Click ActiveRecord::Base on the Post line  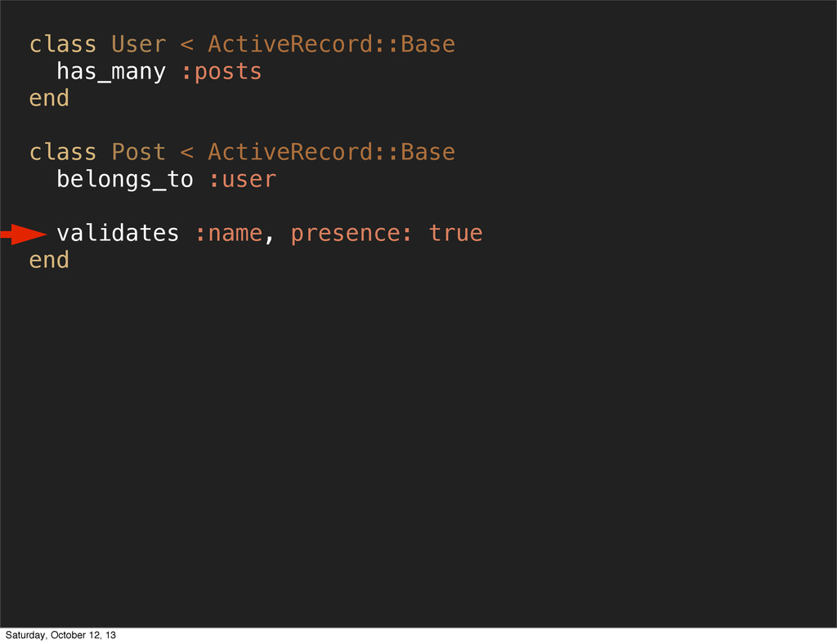(332, 152)
